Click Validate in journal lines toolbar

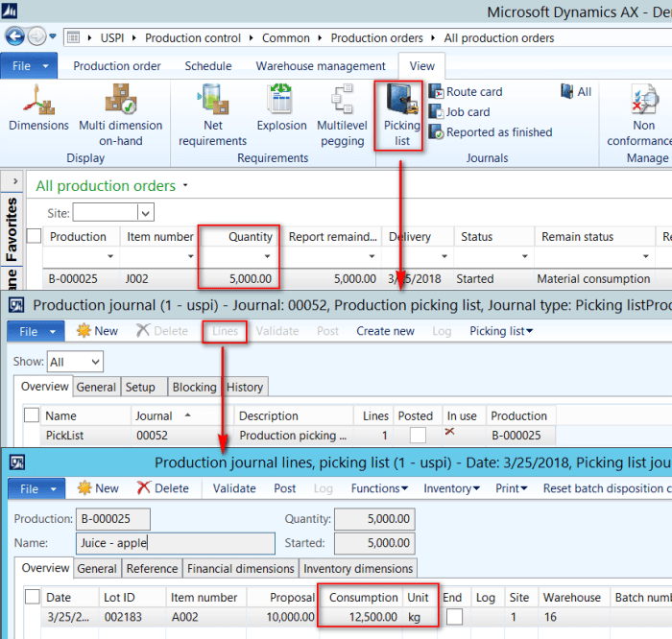coord(234,488)
